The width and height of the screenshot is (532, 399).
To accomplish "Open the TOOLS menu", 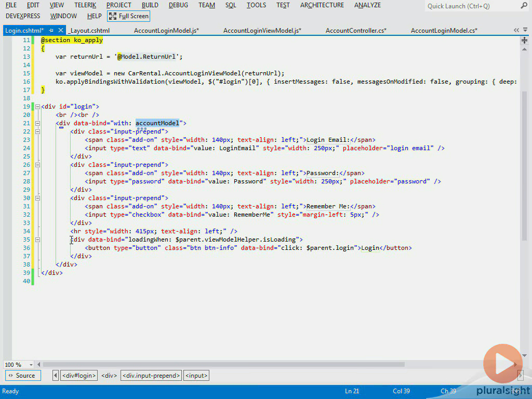I will click(256, 5).
